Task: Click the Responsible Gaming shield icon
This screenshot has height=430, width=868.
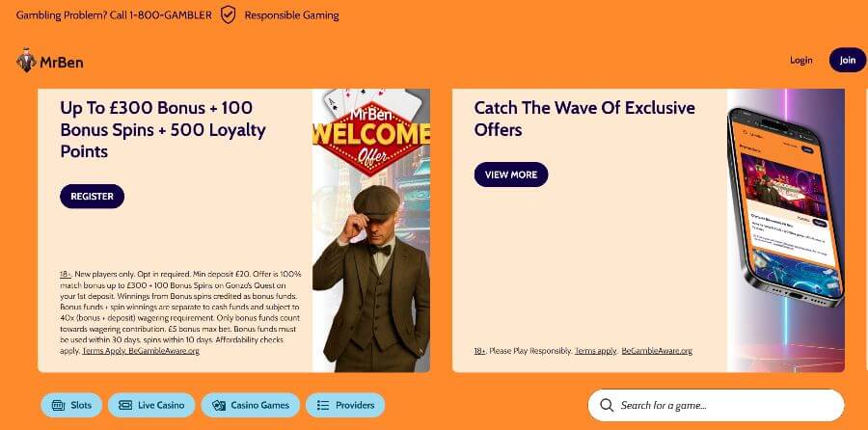Action: click(x=228, y=14)
